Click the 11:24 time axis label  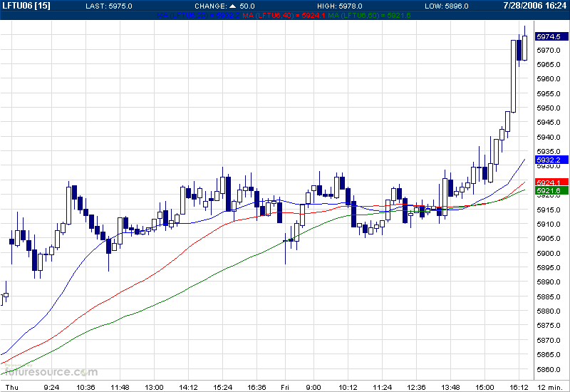pyautogui.click(x=382, y=387)
